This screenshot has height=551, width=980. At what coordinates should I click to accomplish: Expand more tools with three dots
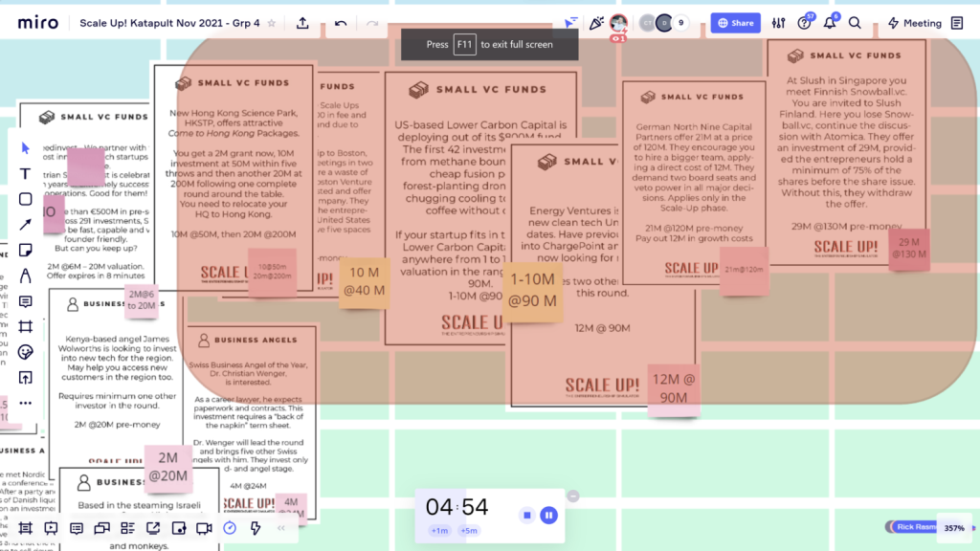[x=26, y=403]
